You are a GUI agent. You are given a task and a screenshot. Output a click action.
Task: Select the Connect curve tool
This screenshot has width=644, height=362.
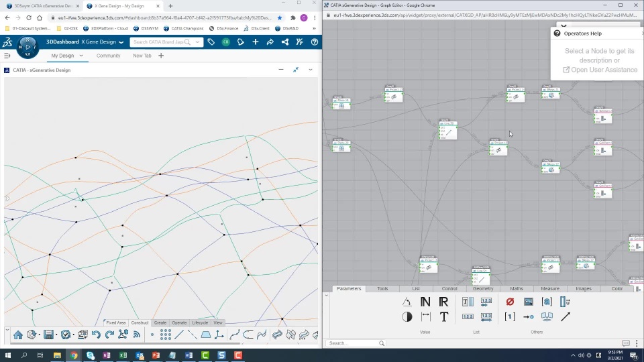click(x=248, y=335)
